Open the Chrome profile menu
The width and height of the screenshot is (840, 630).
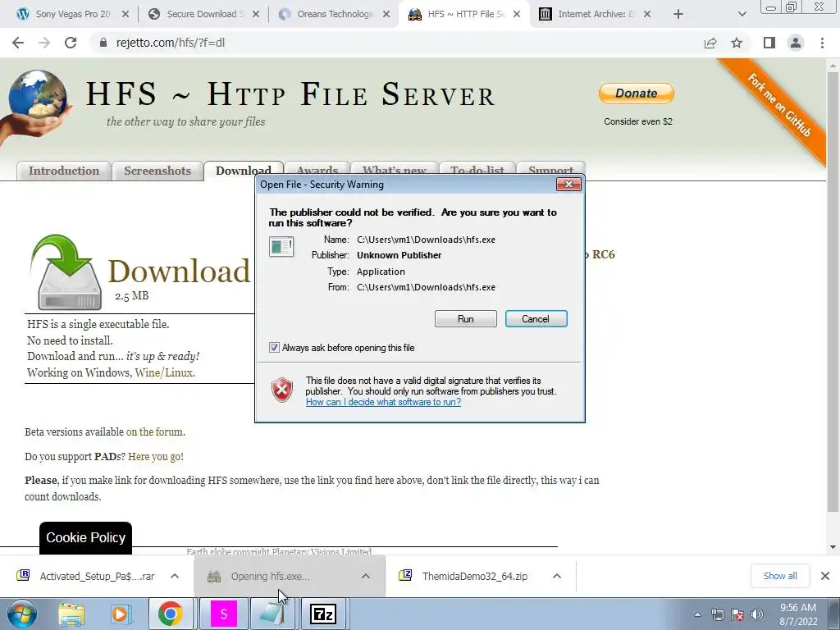796,43
